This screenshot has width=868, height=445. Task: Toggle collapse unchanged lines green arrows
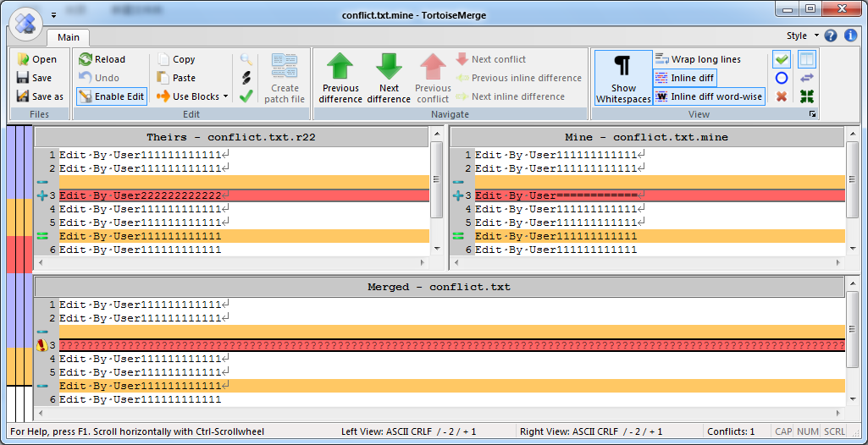(806, 96)
